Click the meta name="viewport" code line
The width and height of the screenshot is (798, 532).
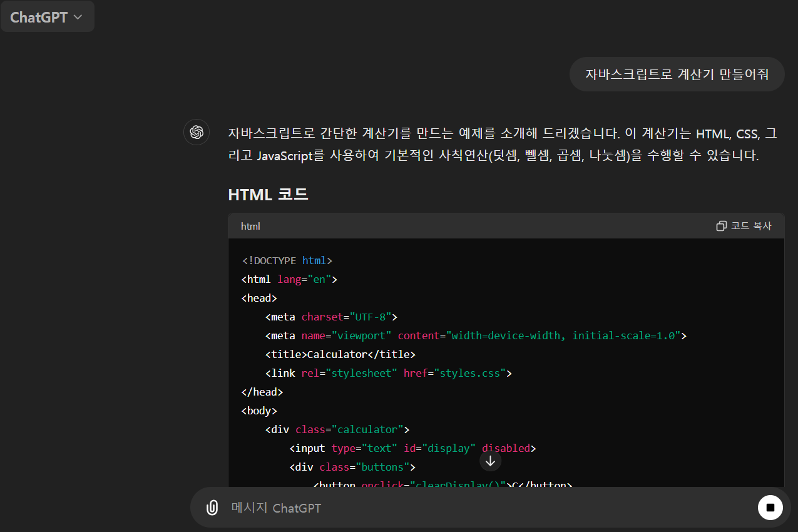tap(476, 335)
